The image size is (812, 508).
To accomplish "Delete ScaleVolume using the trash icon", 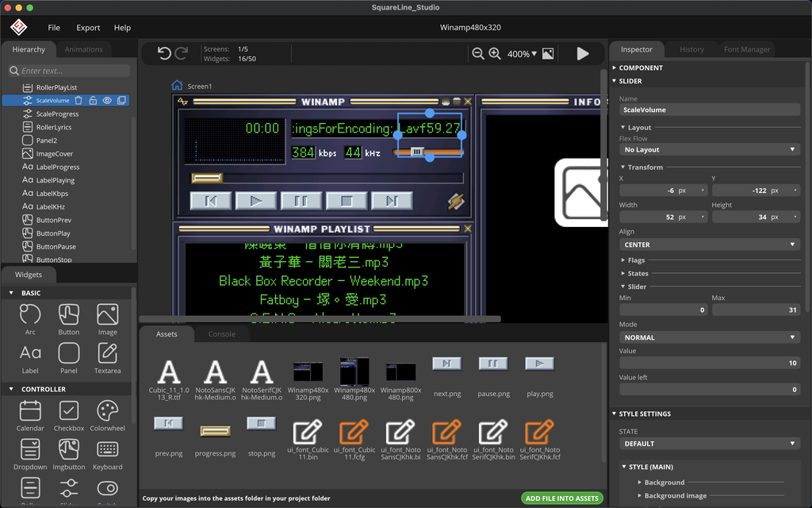I will (79, 101).
